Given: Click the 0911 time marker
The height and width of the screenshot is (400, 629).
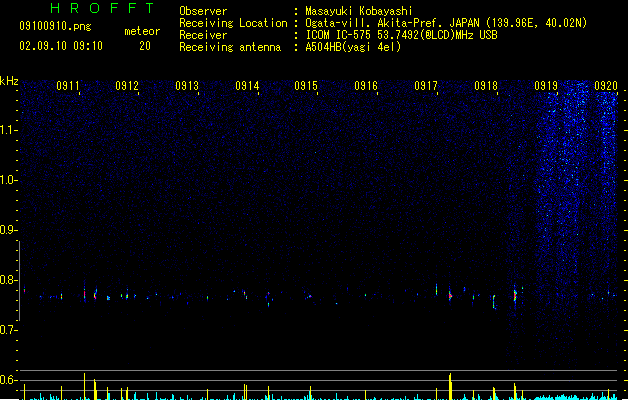Looking at the screenshot, I should [68, 86].
